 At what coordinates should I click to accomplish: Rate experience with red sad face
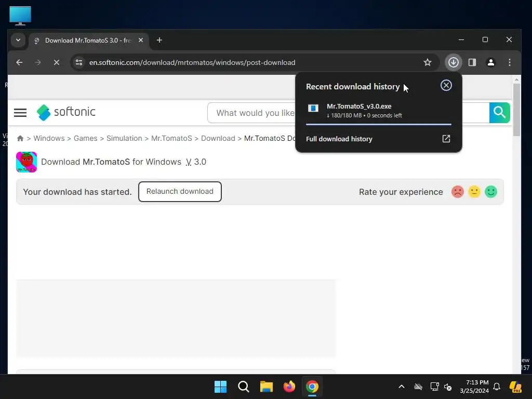[x=458, y=192]
